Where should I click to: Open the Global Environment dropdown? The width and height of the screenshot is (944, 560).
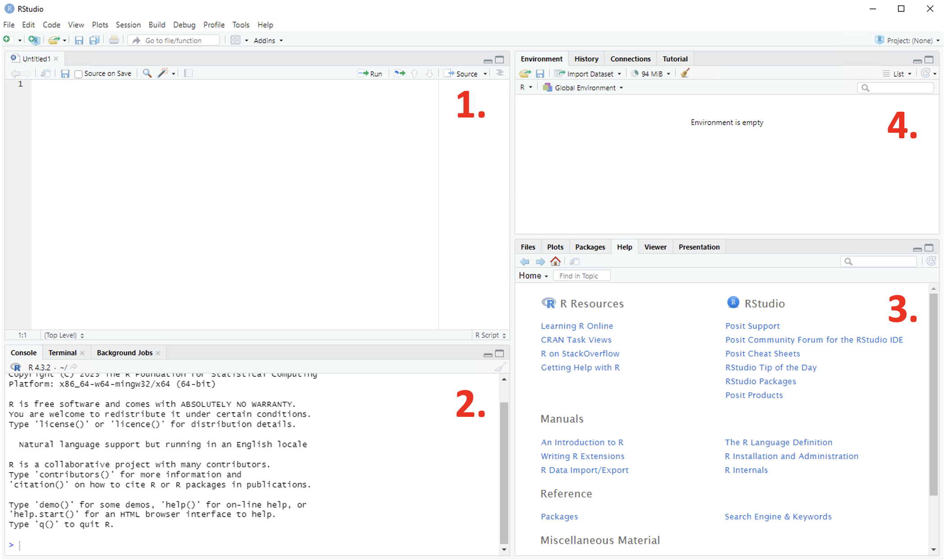coord(583,88)
